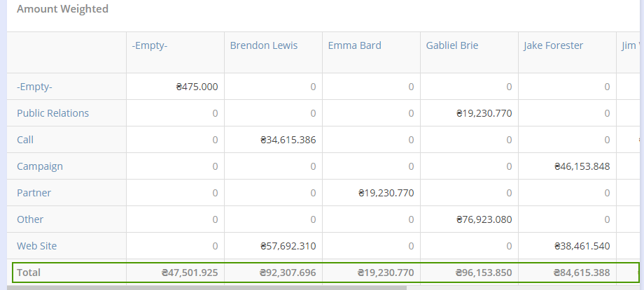
Task: Click the Partner row label
Action: pos(34,193)
